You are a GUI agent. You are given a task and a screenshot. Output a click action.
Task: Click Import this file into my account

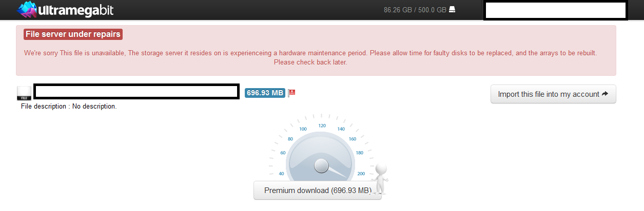pyautogui.click(x=553, y=94)
